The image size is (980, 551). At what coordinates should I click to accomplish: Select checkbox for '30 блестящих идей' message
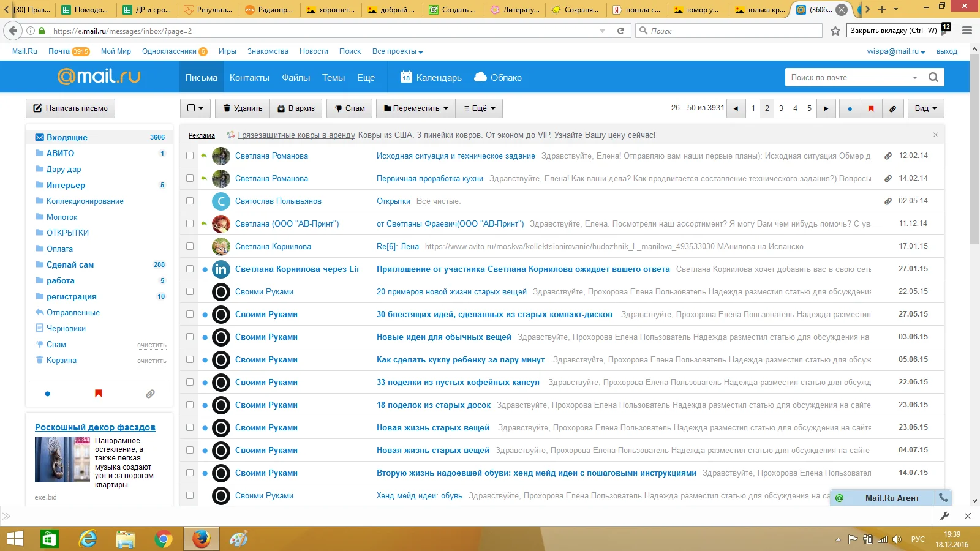[x=190, y=314]
